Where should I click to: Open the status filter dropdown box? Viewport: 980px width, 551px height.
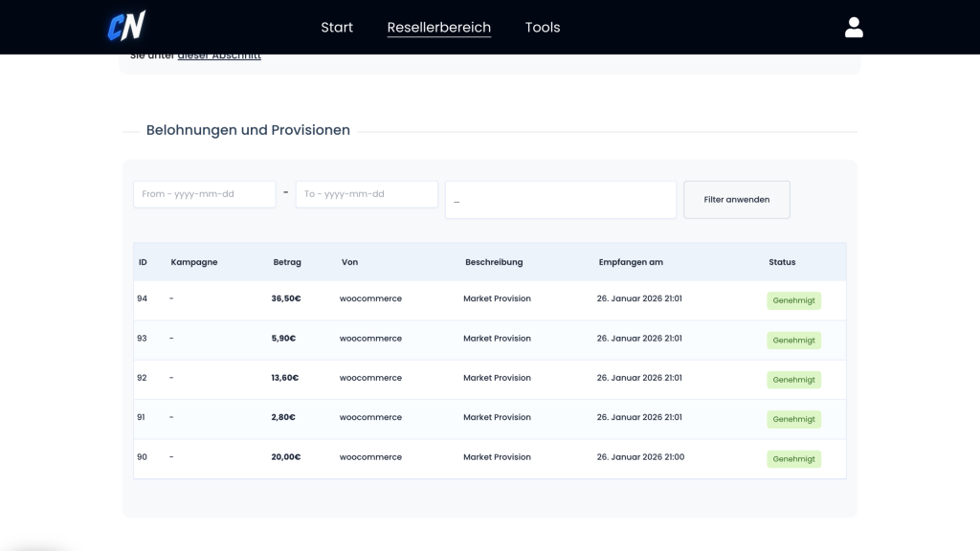tap(560, 200)
